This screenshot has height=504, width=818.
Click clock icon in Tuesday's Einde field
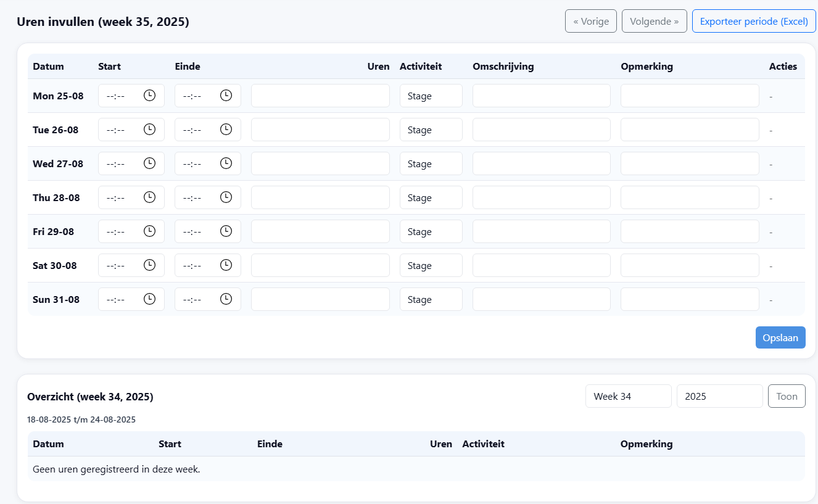pos(226,130)
